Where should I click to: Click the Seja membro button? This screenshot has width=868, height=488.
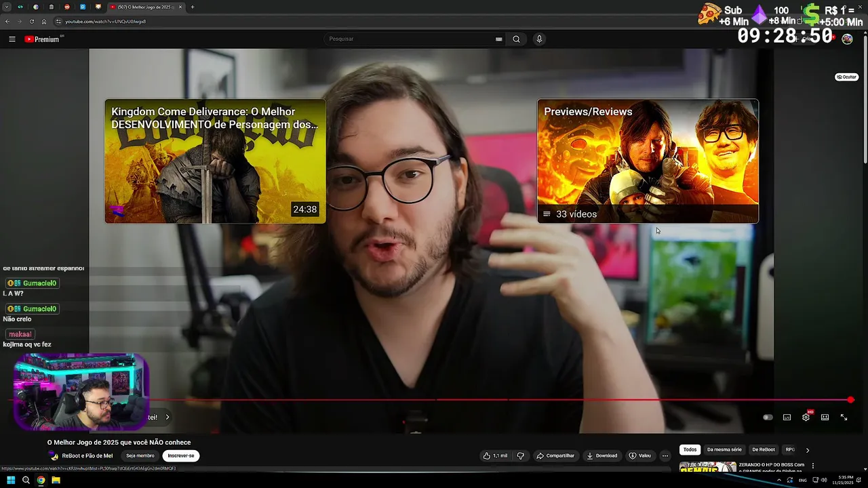point(140,456)
